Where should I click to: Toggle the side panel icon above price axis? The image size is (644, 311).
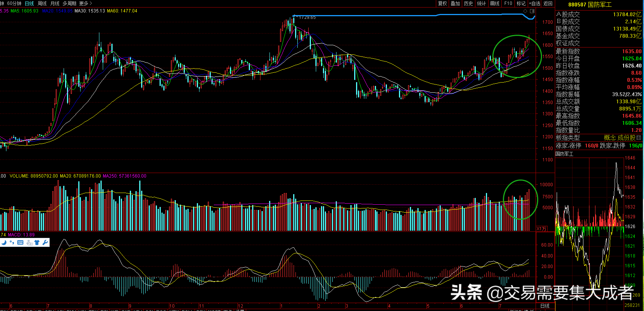point(532,11)
